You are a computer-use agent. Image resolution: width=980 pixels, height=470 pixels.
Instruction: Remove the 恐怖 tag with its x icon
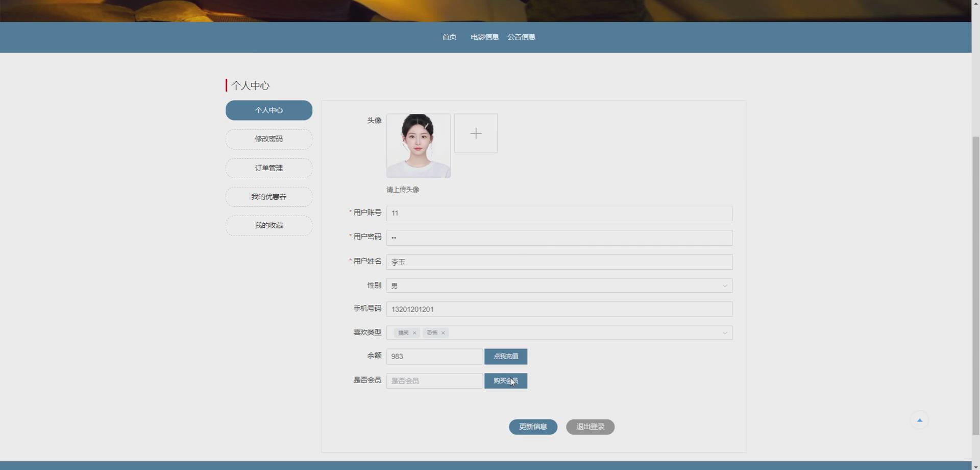tap(443, 333)
